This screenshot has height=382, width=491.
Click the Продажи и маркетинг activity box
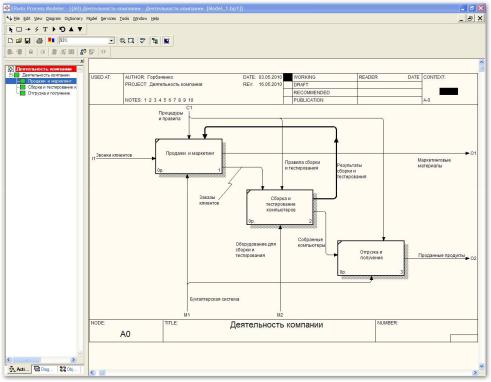pyautogui.click(x=189, y=156)
